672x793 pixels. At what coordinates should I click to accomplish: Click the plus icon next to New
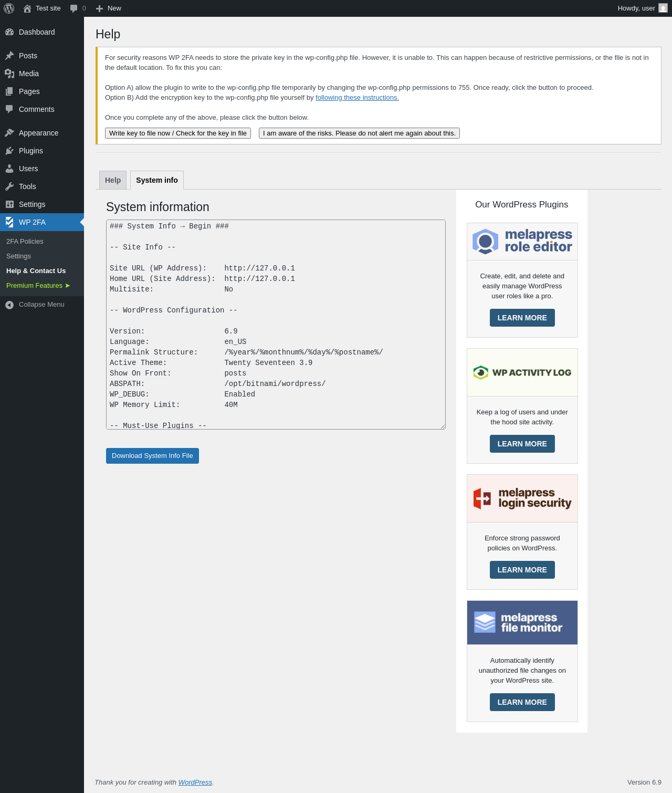tap(99, 8)
